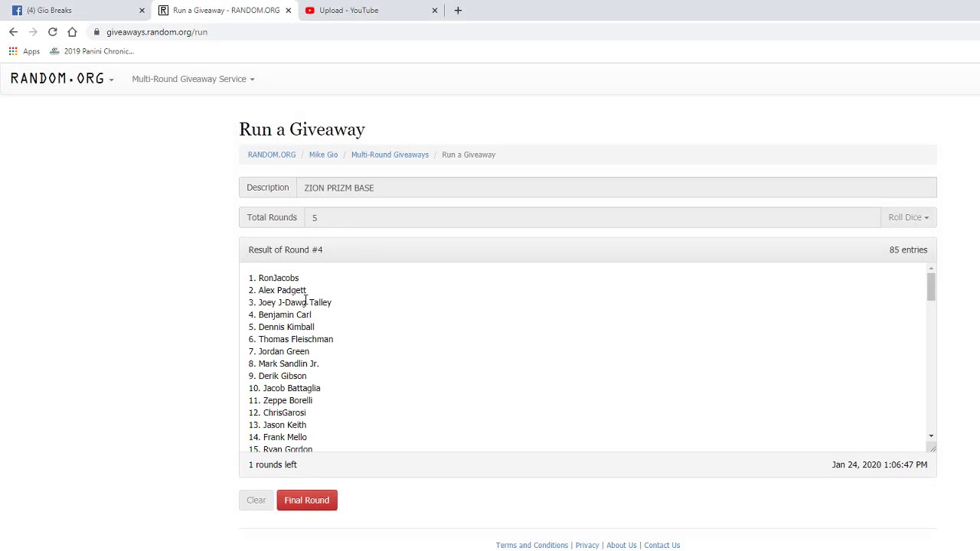The height and width of the screenshot is (551, 980).
Task: Open the Terms and Conditions link
Action: (531, 546)
